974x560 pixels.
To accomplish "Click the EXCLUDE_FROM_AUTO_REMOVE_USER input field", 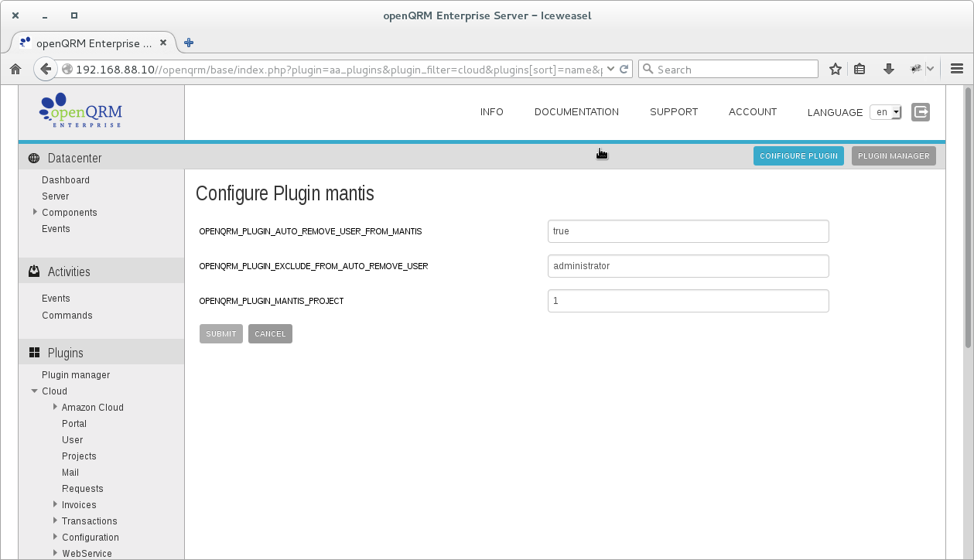I will click(x=689, y=266).
